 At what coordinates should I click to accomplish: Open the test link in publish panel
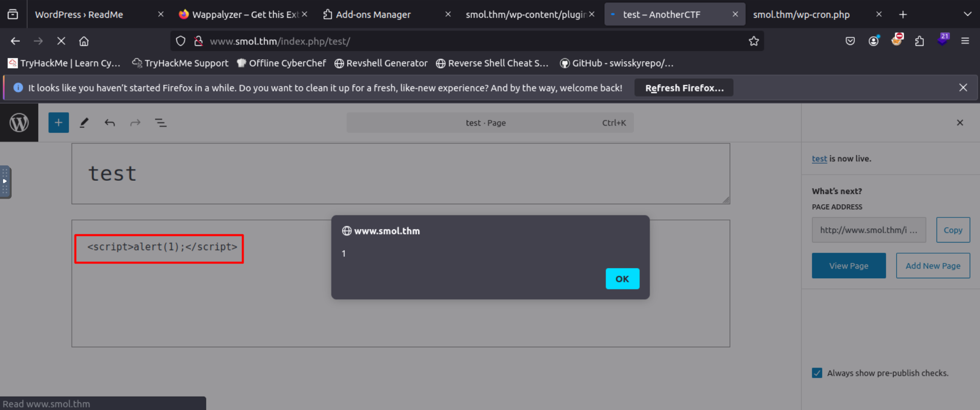click(819, 159)
